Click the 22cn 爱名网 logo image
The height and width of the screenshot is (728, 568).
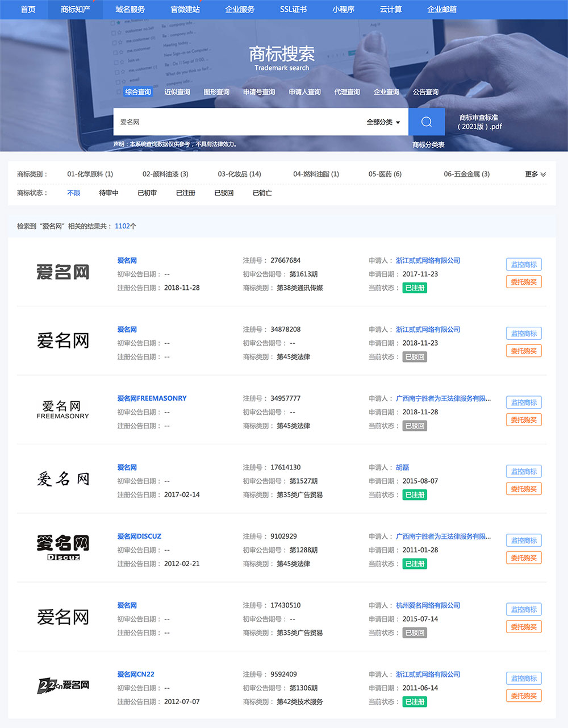[x=62, y=685]
